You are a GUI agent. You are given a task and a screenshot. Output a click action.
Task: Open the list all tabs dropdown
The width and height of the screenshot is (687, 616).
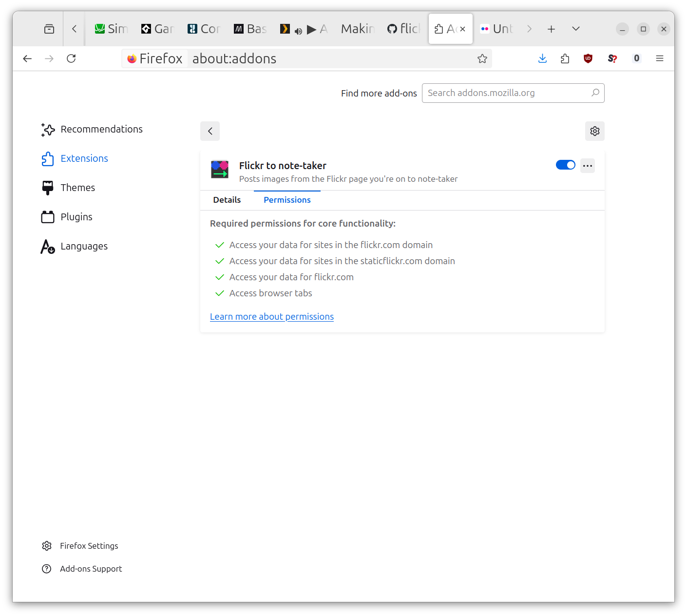575,28
